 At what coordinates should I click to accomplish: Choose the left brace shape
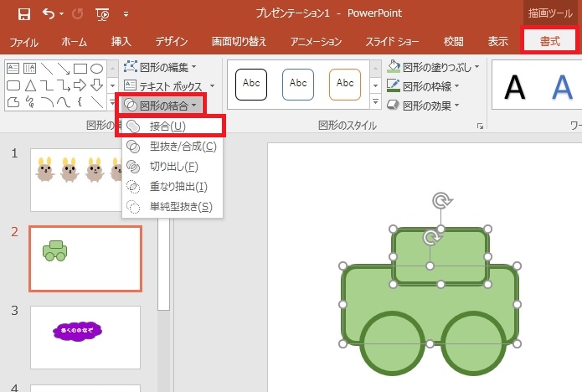[80, 101]
